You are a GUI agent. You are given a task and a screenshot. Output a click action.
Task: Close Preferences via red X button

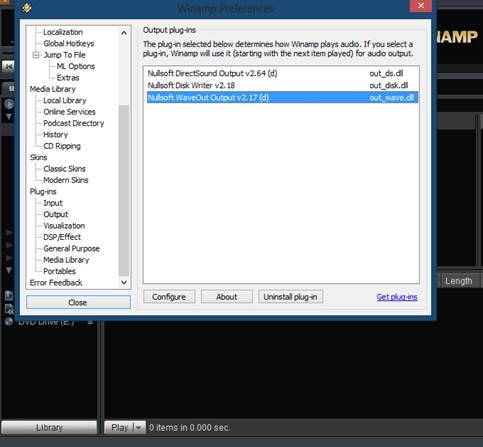(x=421, y=6)
